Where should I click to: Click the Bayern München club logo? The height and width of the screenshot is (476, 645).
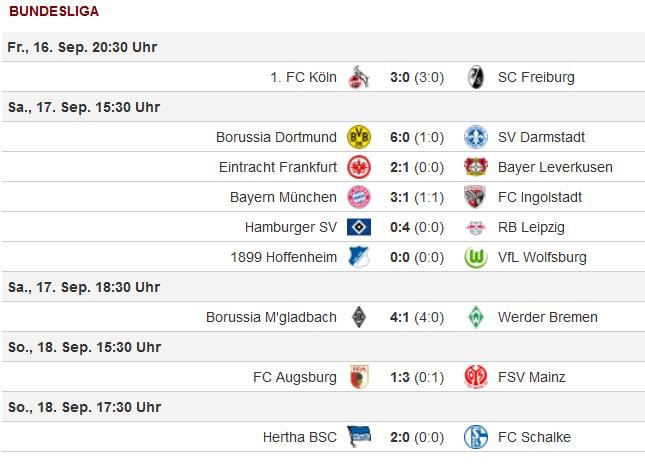(x=358, y=197)
